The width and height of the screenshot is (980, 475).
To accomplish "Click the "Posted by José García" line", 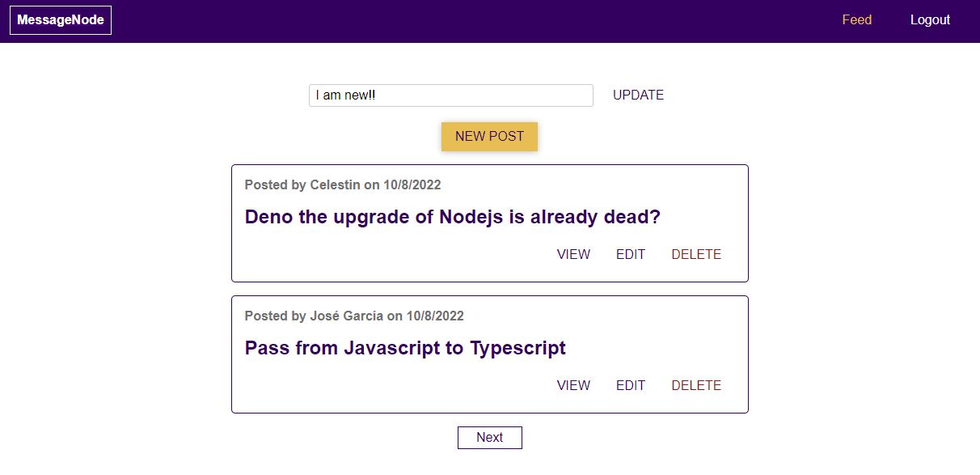I will (x=354, y=316).
